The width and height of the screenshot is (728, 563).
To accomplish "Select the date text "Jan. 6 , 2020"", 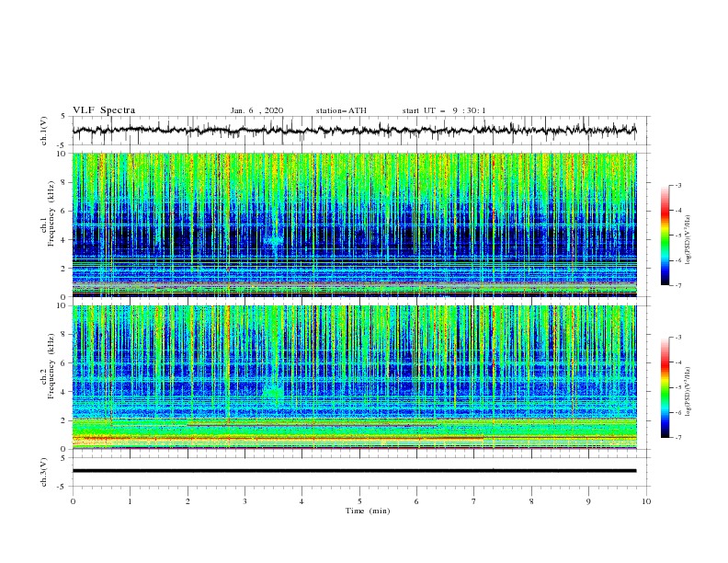I will pos(256,110).
